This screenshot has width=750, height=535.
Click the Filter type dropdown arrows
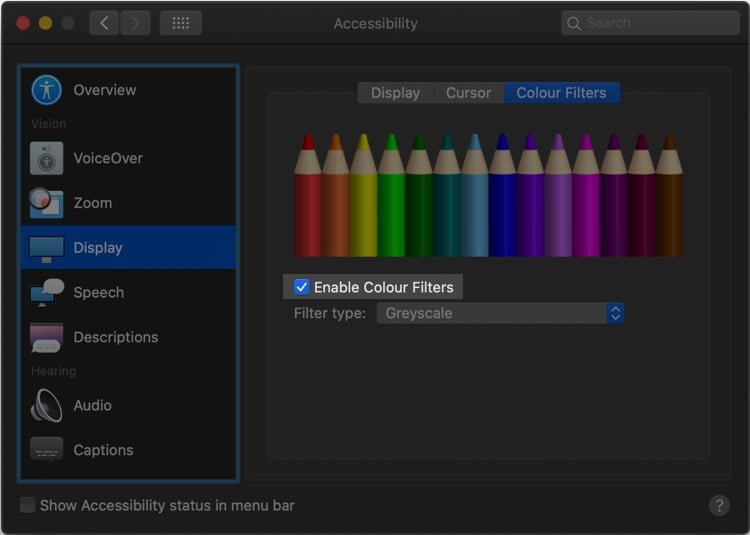615,313
